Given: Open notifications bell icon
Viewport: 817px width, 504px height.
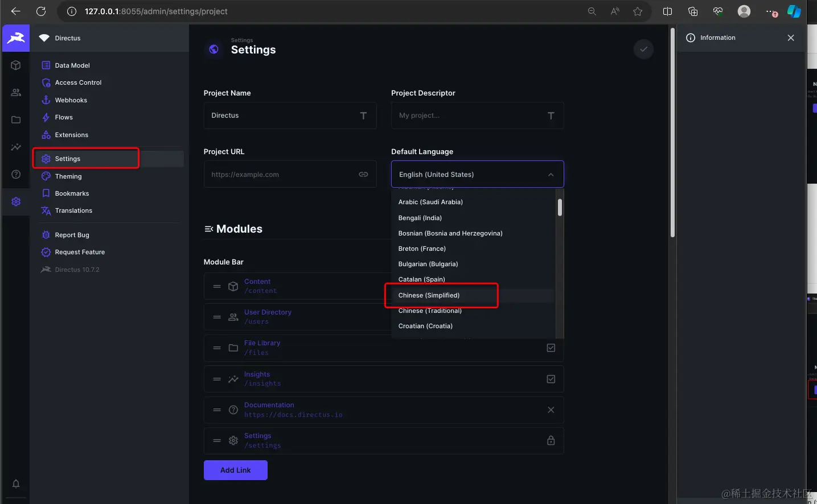Looking at the screenshot, I should 16,484.
